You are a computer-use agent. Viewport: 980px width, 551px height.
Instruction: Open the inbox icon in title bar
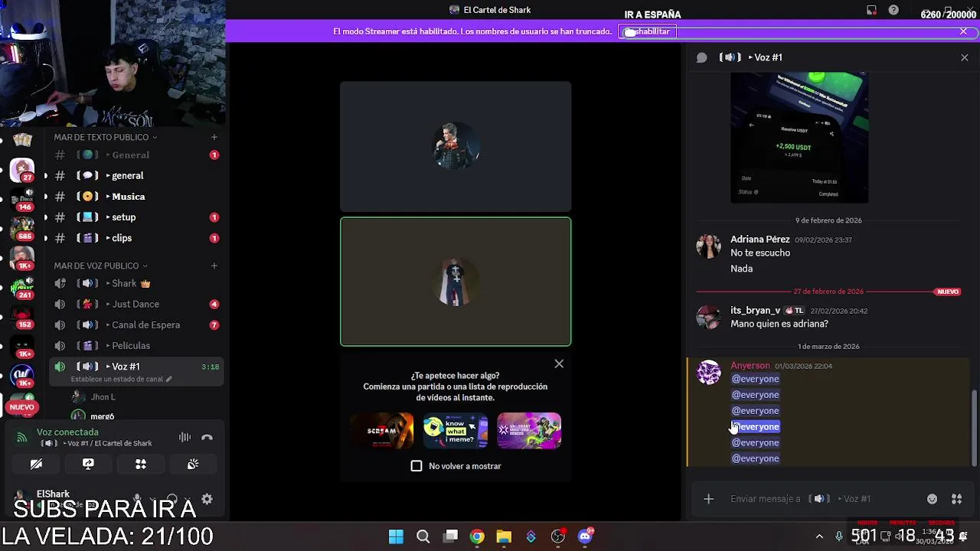point(871,10)
